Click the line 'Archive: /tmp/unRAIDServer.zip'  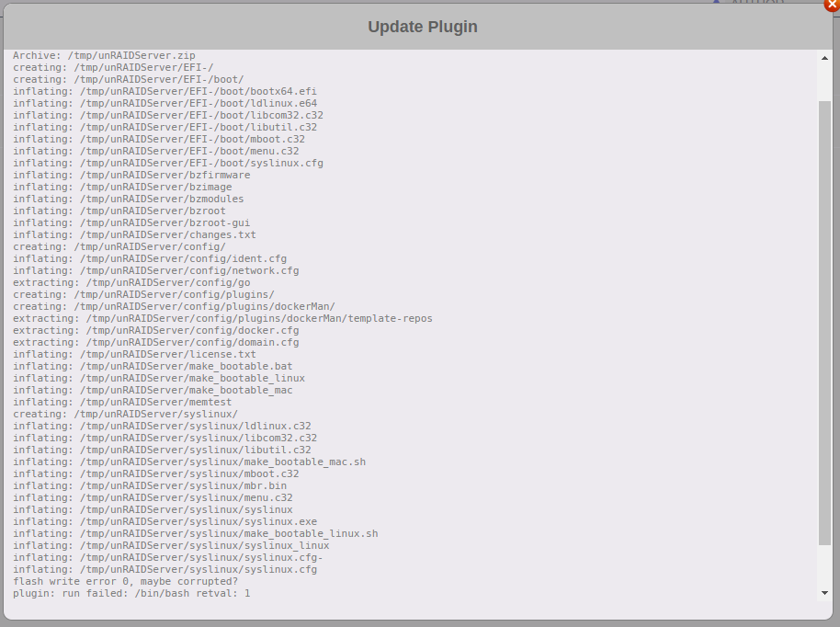click(105, 55)
